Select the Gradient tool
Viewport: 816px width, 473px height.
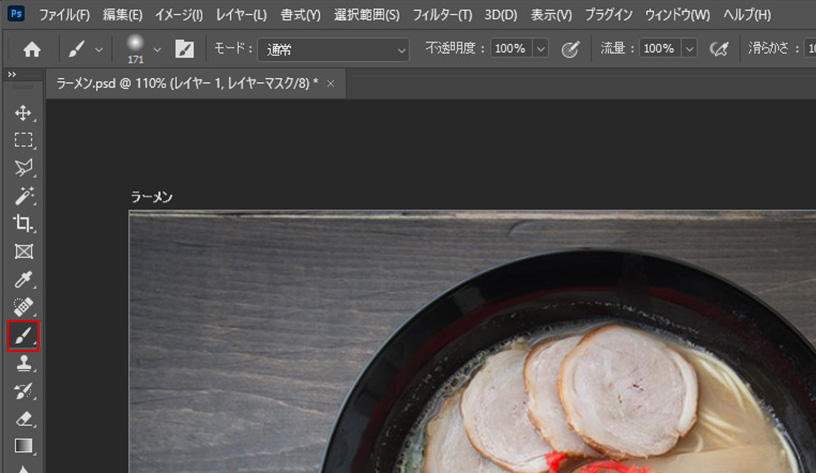click(x=23, y=446)
